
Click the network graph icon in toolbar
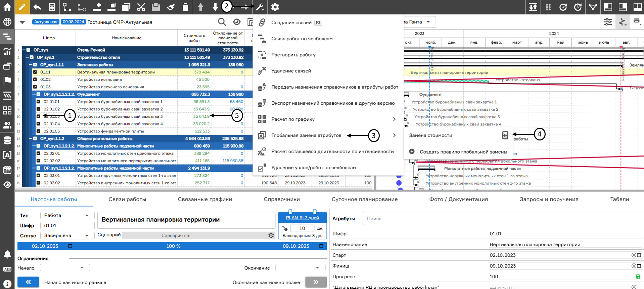point(593,7)
